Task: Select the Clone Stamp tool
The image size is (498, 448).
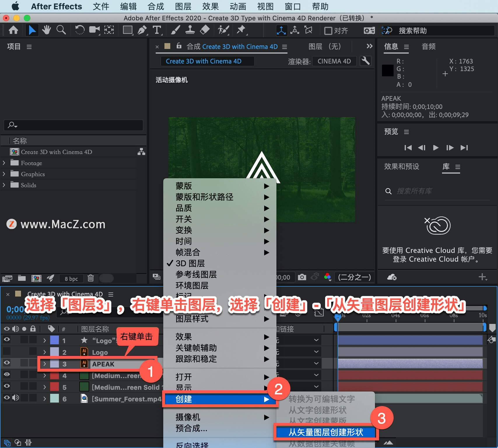Action: point(190,30)
